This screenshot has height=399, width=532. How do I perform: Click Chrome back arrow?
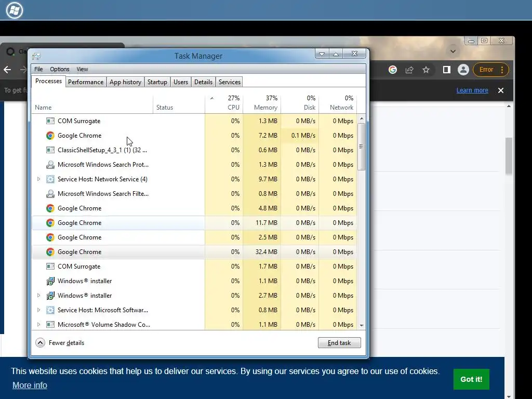point(7,70)
